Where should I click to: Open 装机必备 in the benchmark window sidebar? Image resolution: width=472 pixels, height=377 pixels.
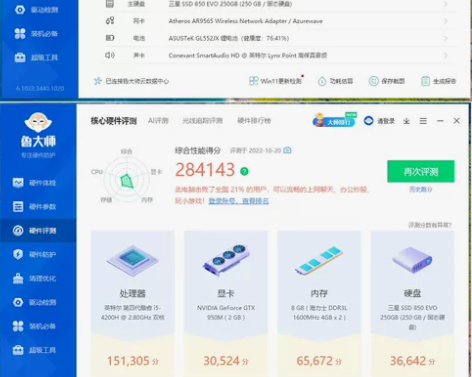tap(34, 326)
